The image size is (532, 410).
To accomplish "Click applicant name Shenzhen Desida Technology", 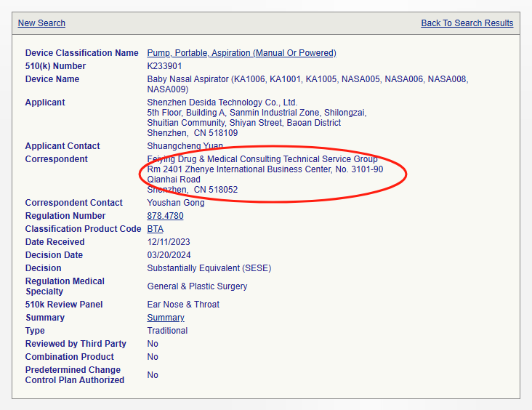I will pyautogui.click(x=222, y=102).
